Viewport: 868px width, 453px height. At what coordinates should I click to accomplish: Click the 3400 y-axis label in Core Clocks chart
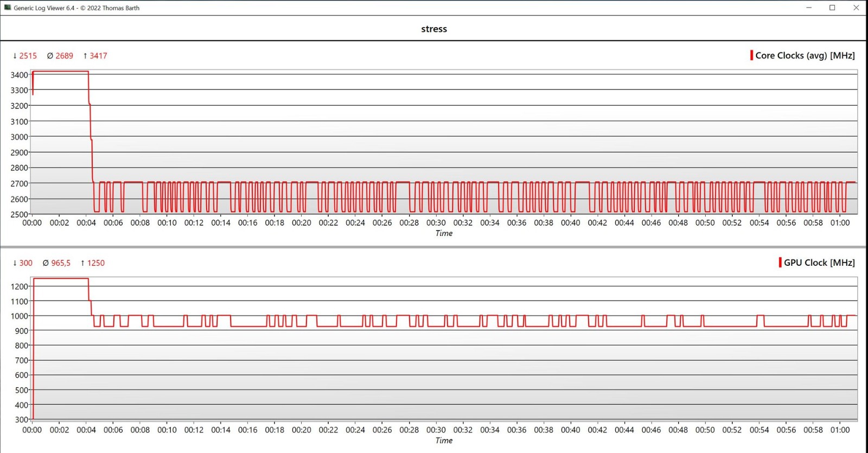19,75
